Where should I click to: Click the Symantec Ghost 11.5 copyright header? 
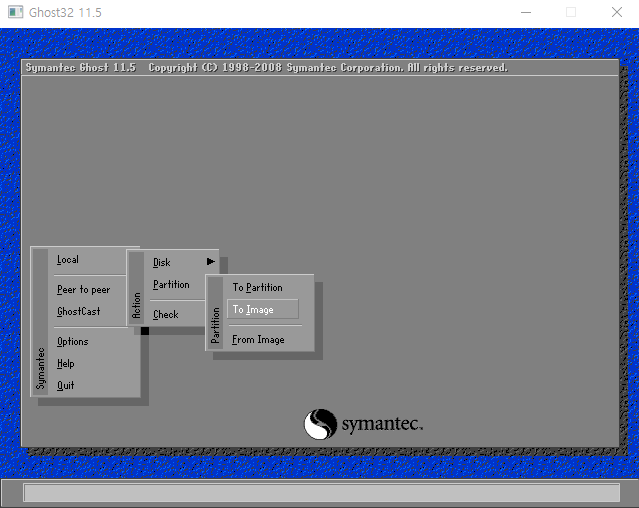(267, 68)
